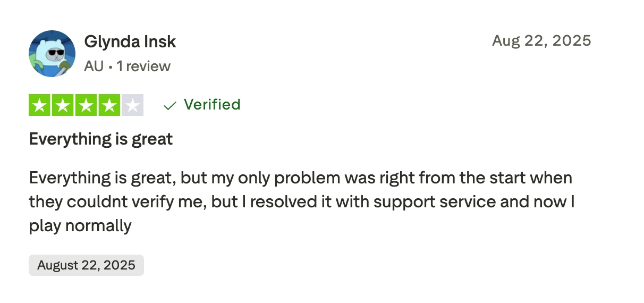Click the second green rating star
644x303 pixels.
click(x=63, y=105)
